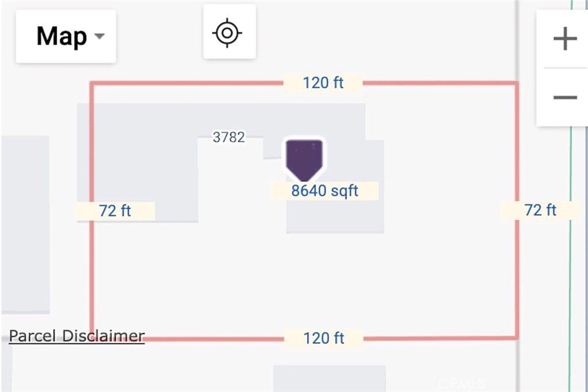The height and width of the screenshot is (392, 588).
Task: Select the top 120 ft boundary label
Action: point(323,83)
